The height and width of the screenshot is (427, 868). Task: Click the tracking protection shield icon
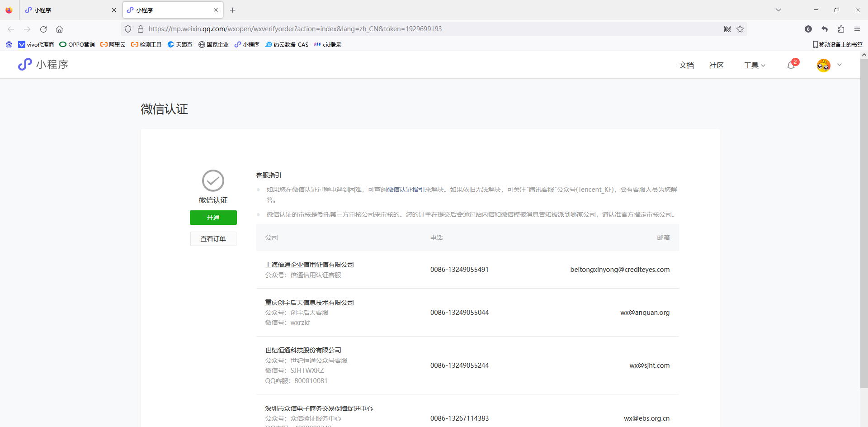tap(128, 29)
